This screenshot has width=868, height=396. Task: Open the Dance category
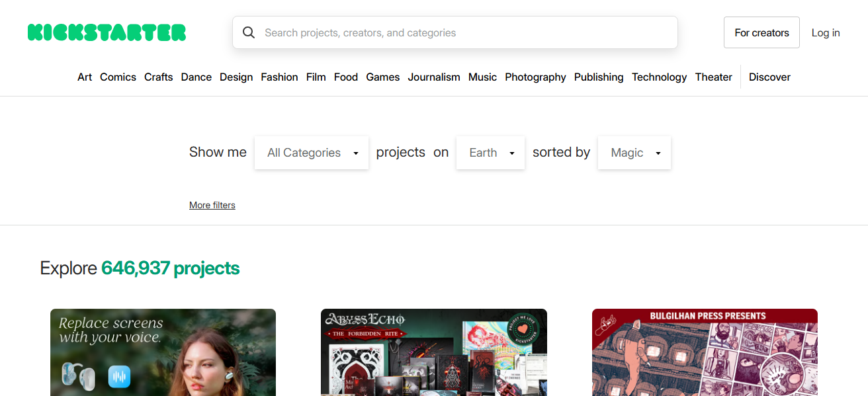tap(196, 77)
